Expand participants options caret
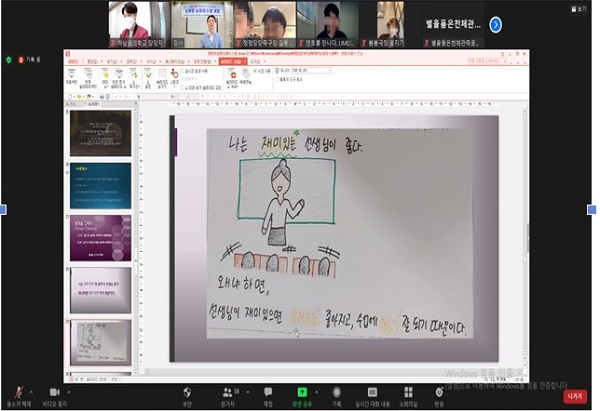 [248, 392]
